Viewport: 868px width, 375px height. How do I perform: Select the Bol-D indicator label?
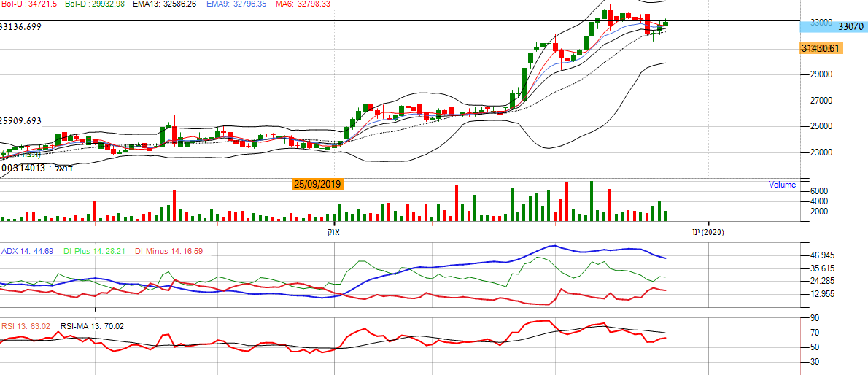tap(94, 4)
